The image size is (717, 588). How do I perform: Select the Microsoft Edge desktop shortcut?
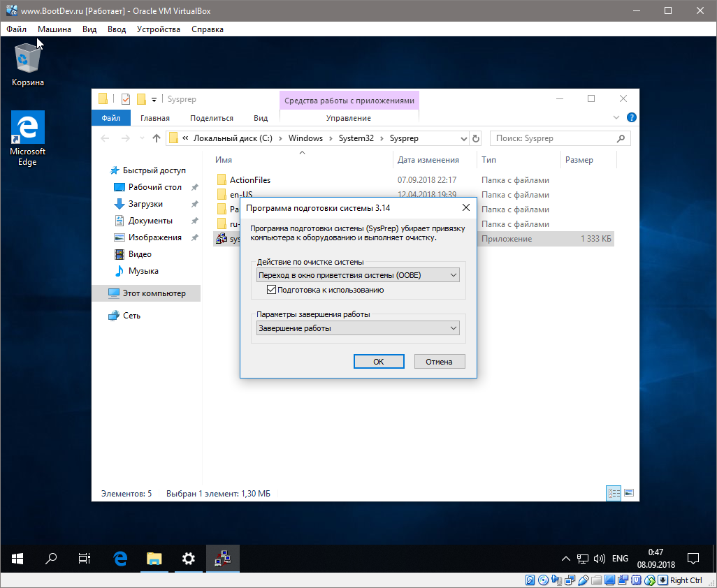(x=27, y=138)
